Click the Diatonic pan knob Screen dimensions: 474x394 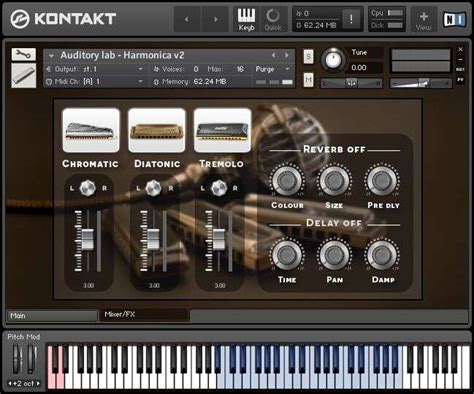tap(153, 188)
